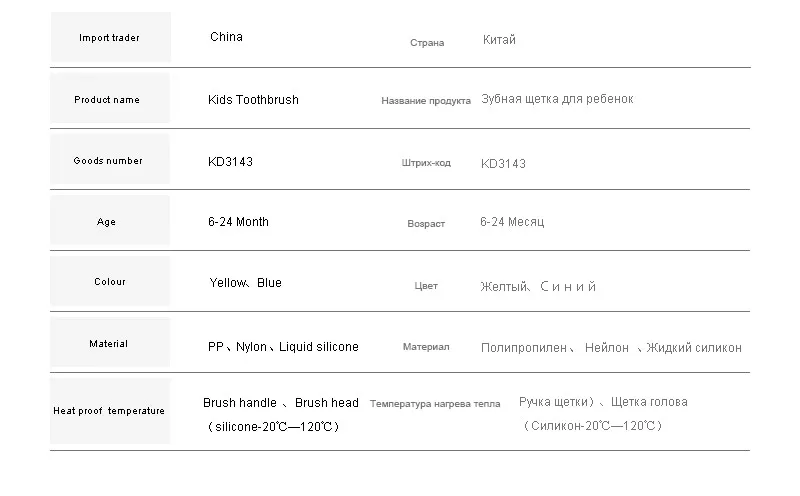
Task: Select the Material label cell
Action: [x=110, y=342]
